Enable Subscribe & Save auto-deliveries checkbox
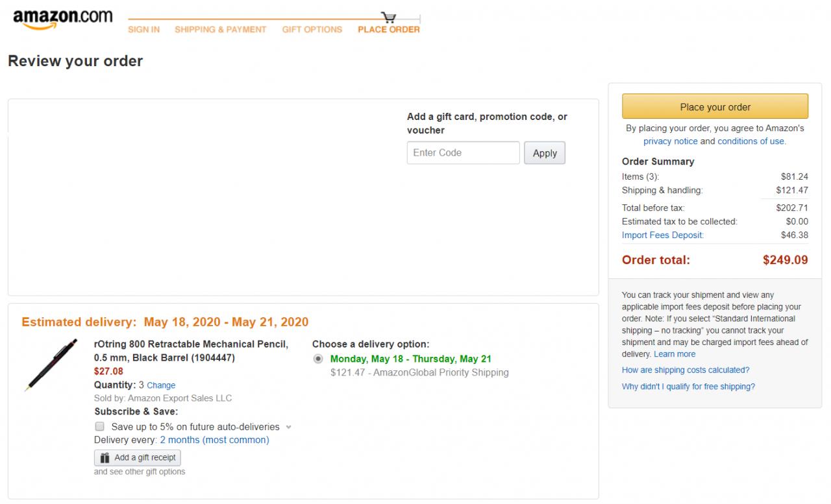Screen dimensions: 831x504 point(100,427)
